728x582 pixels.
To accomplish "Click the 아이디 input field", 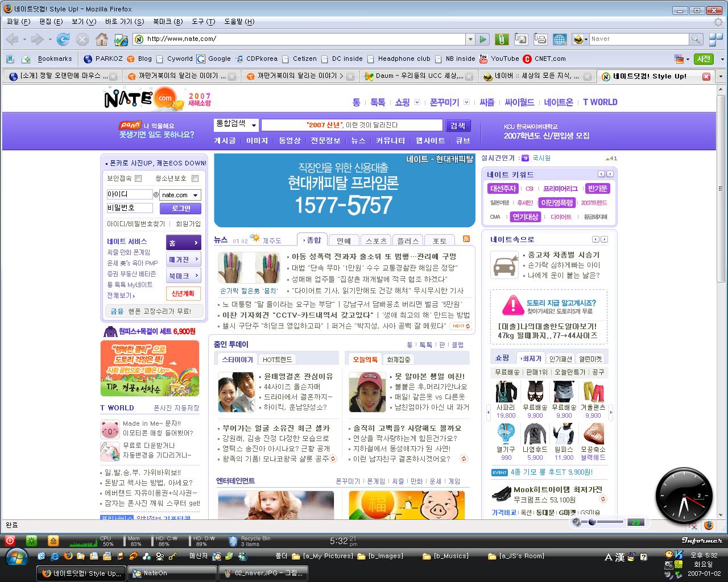I will pos(130,194).
